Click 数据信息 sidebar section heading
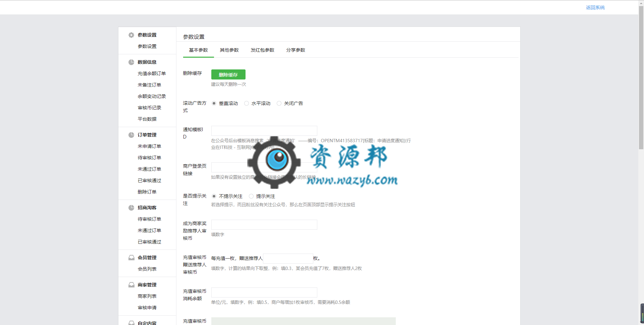 [x=147, y=62]
